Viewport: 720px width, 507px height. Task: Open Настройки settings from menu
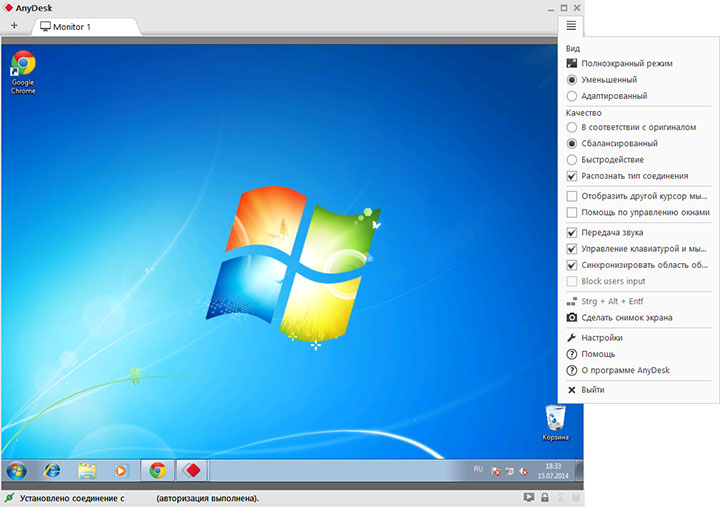click(601, 338)
